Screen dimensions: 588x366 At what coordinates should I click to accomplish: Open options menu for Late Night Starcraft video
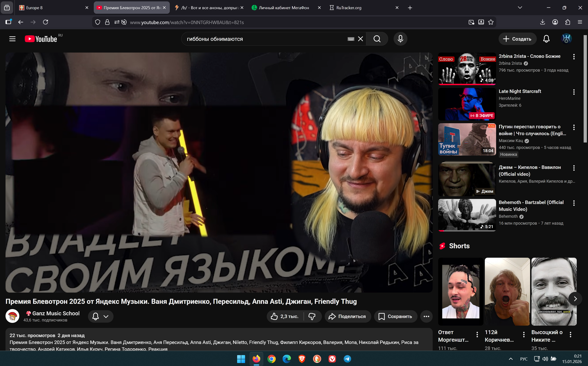[x=574, y=92]
